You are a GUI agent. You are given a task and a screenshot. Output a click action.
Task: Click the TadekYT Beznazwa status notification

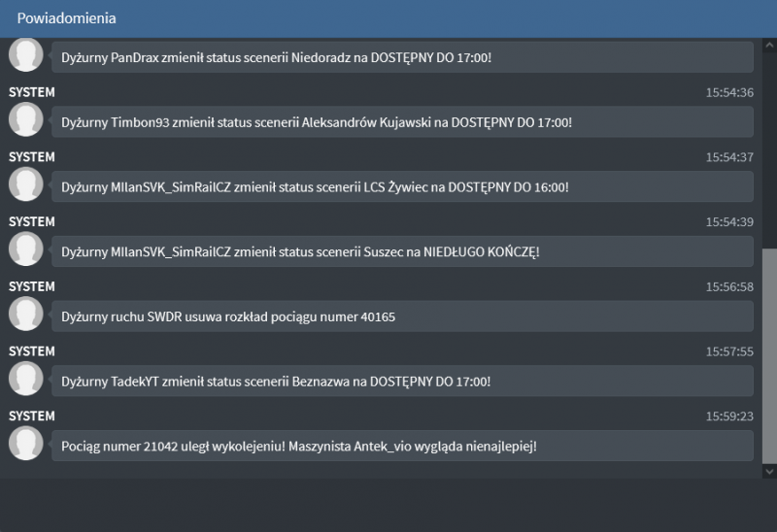[x=401, y=382]
